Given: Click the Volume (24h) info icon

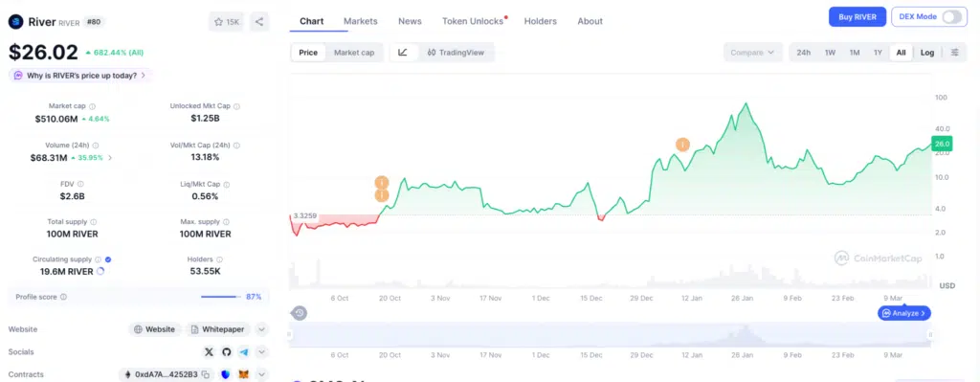Looking at the screenshot, I should tap(95, 146).
